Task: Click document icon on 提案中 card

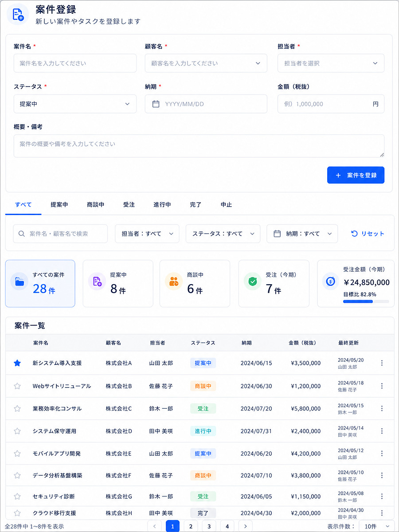Action: (97, 282)
